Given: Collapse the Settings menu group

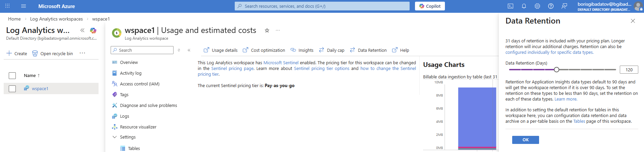Looking at the screenshot, I should (115, 137).
